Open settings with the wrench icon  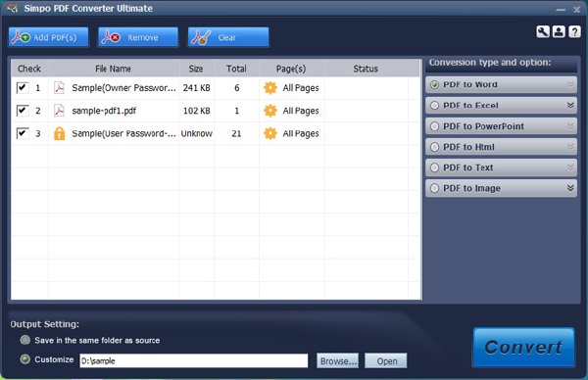point(543,32)
